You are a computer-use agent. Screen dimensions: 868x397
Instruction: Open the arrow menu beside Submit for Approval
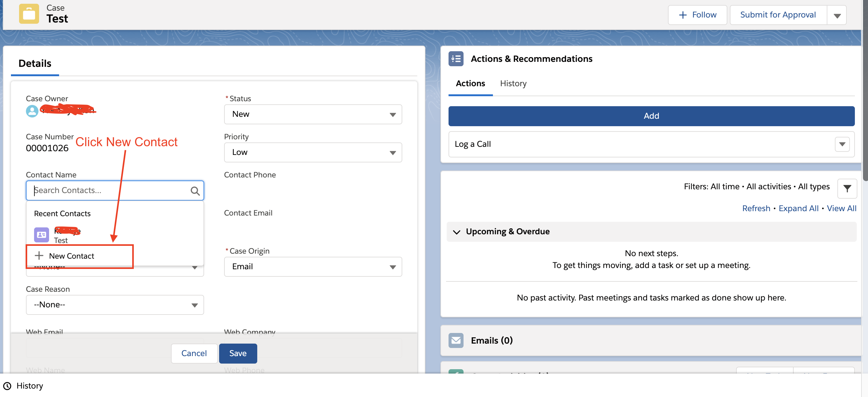click(x=837, y=16)
